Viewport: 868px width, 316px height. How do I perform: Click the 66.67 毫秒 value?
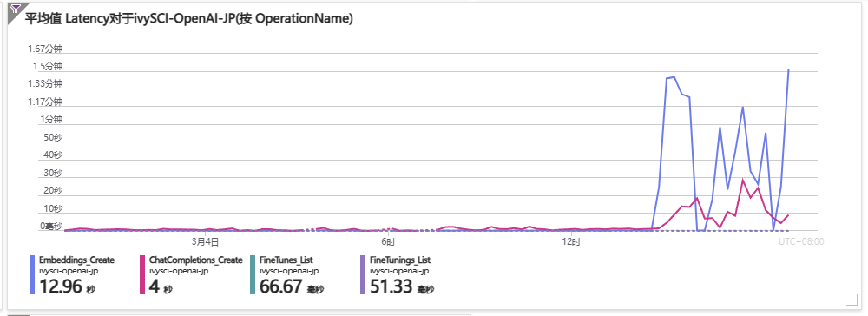coord(291,286)
